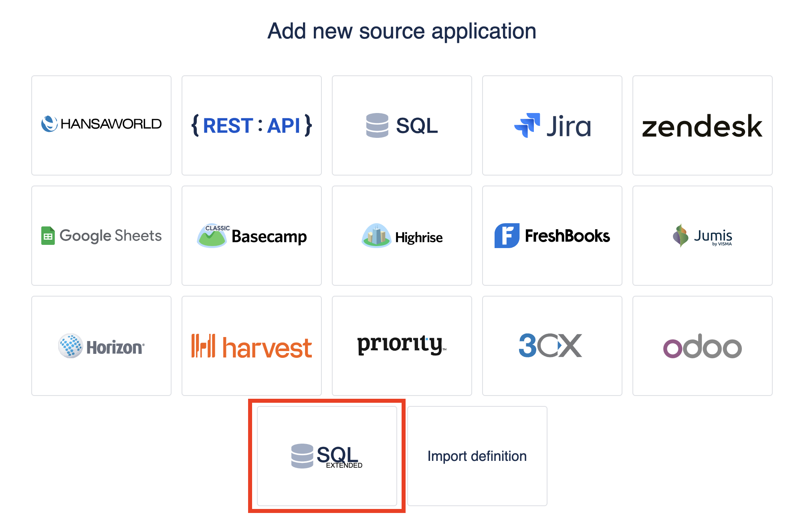This screenshot has height=529, width=812.
Task: Pick the Jumis by Visma tile
Action: pos(702,236)
